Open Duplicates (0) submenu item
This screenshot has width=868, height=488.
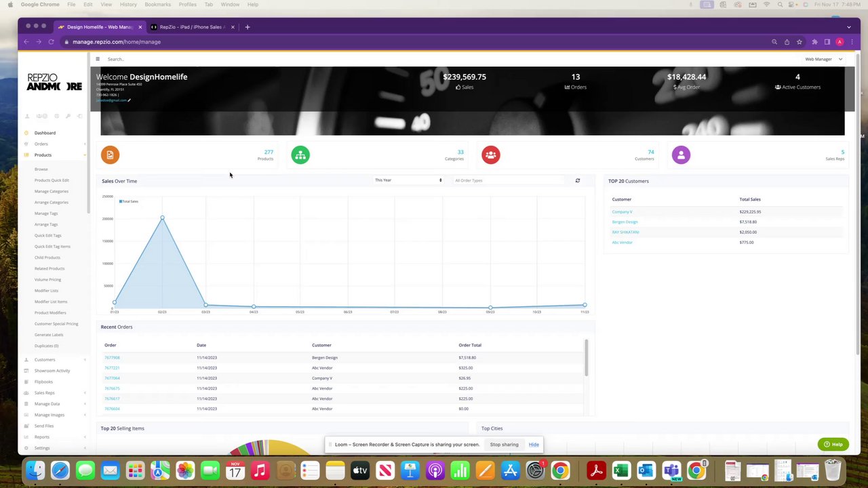coord(46,346)
